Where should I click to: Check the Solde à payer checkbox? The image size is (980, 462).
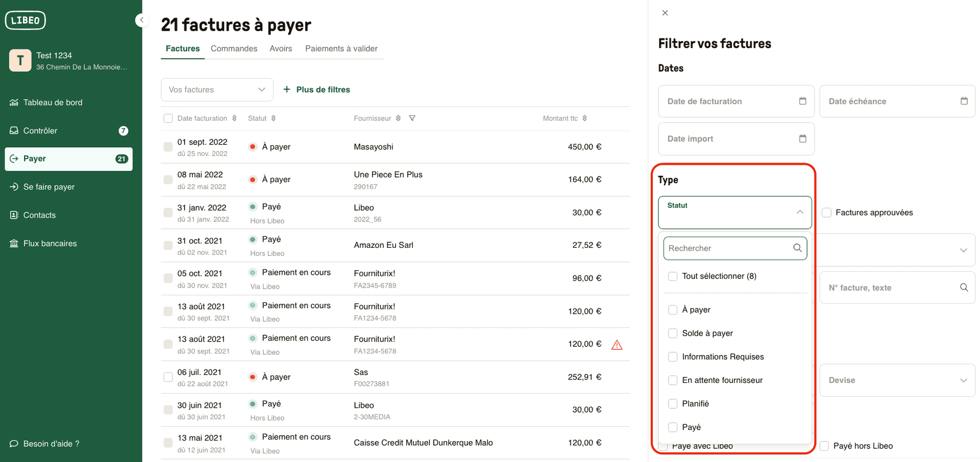(673, 333)
